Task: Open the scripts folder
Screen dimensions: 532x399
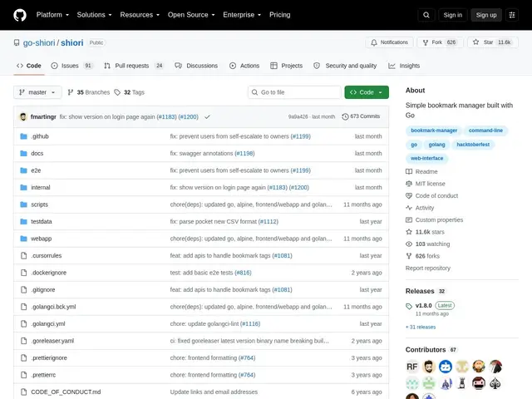Action: 39,204
